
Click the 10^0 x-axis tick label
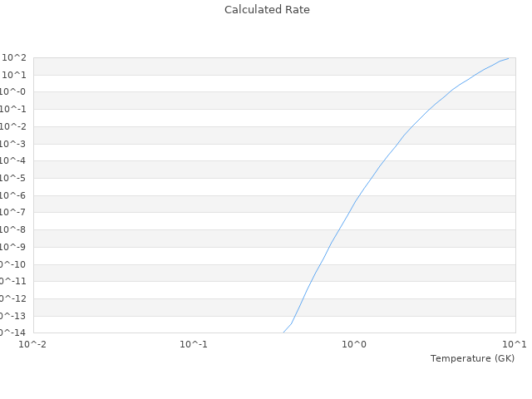coord(354,344)
